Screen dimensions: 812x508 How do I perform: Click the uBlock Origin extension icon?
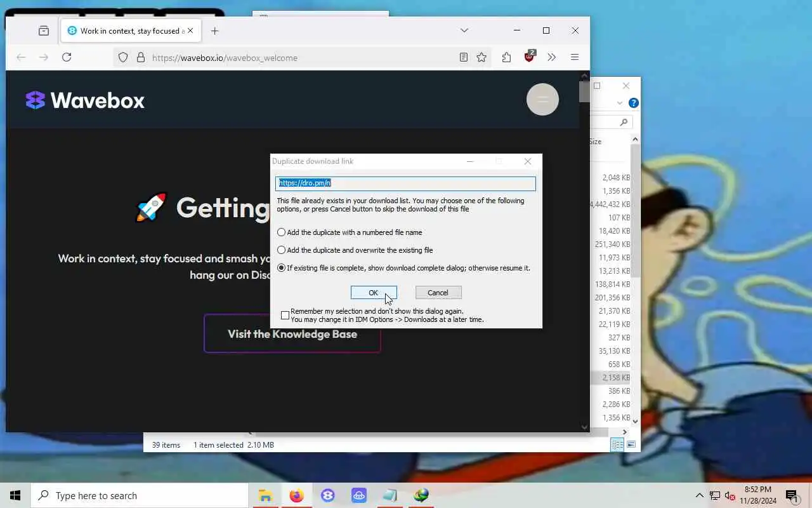[530, 57]
